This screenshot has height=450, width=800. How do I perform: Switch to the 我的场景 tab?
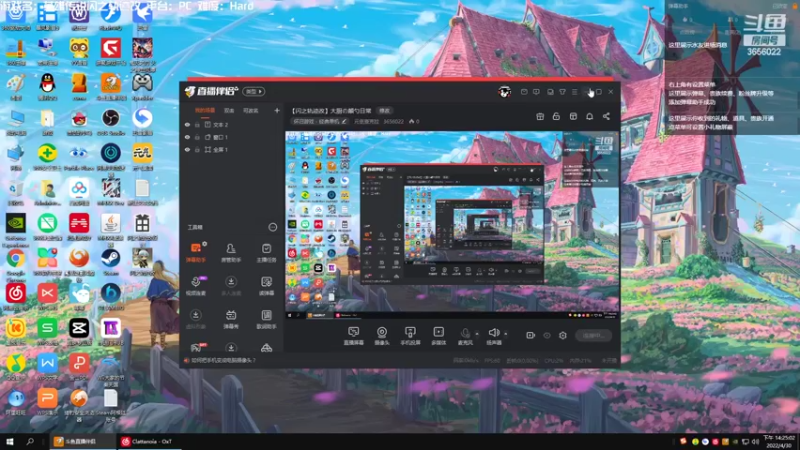point(205,110)
